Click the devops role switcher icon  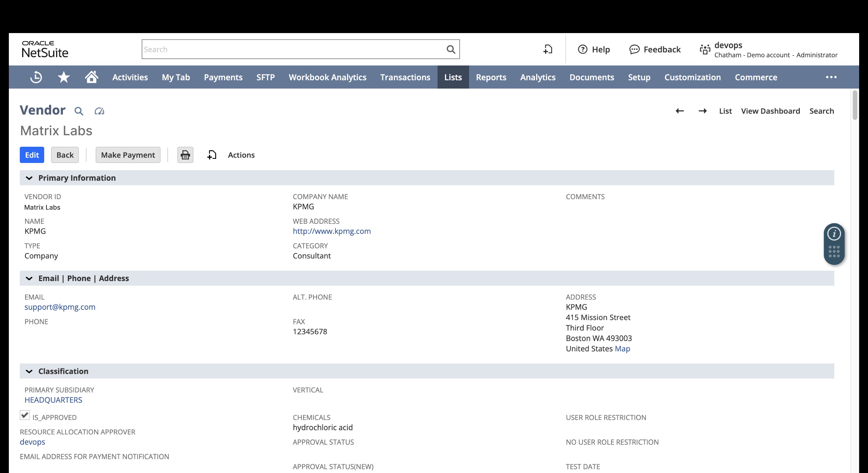[x=705, y=50]
